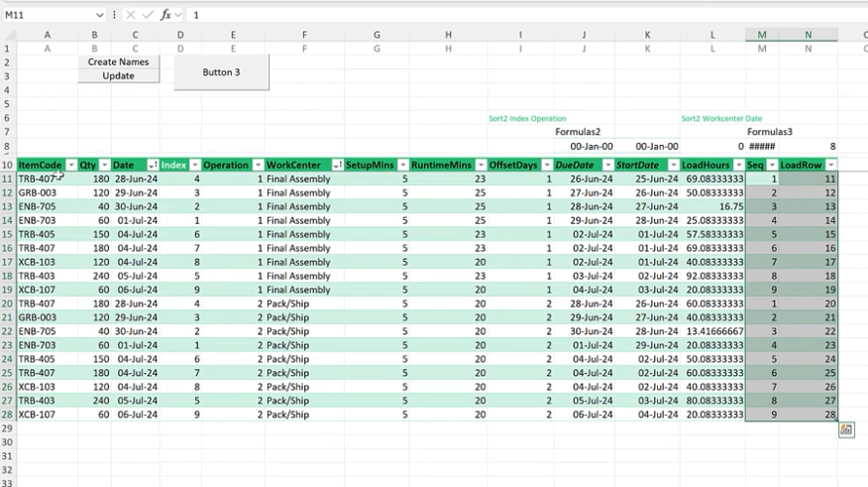Viewport: 868px width, 487px height.
Task: Select StartDate cell 04-Jul-24 in row 28
Action: 647,415
